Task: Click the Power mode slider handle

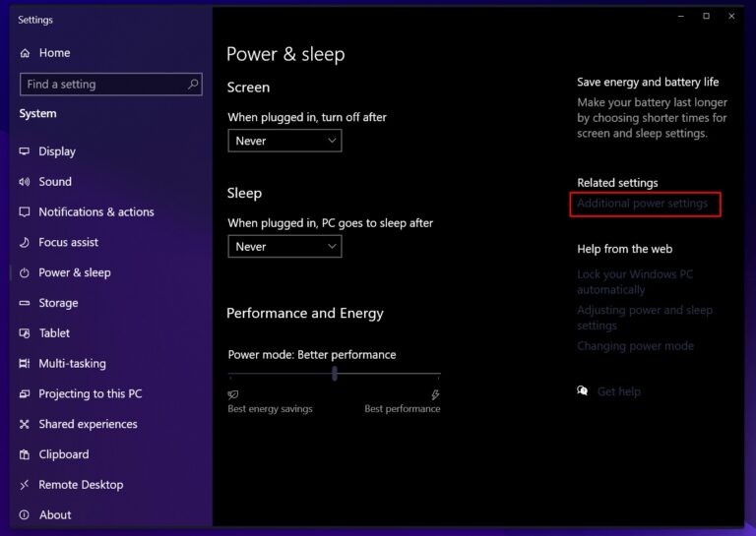Action: coord(335,373)
